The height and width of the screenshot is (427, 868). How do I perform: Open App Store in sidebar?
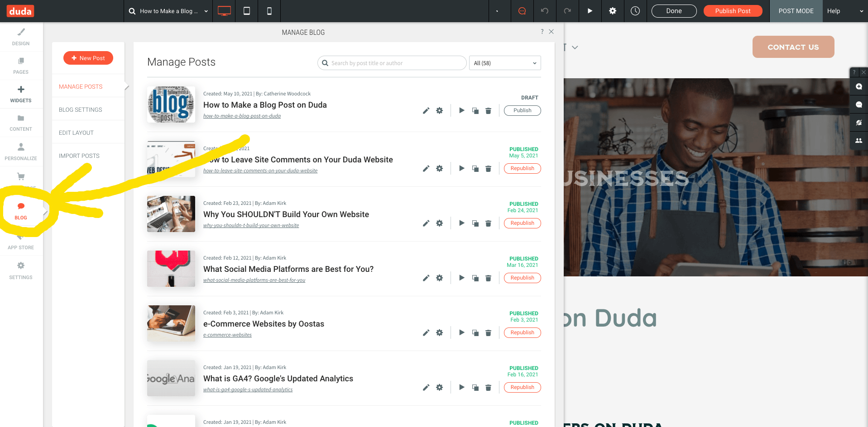[21, 242]
